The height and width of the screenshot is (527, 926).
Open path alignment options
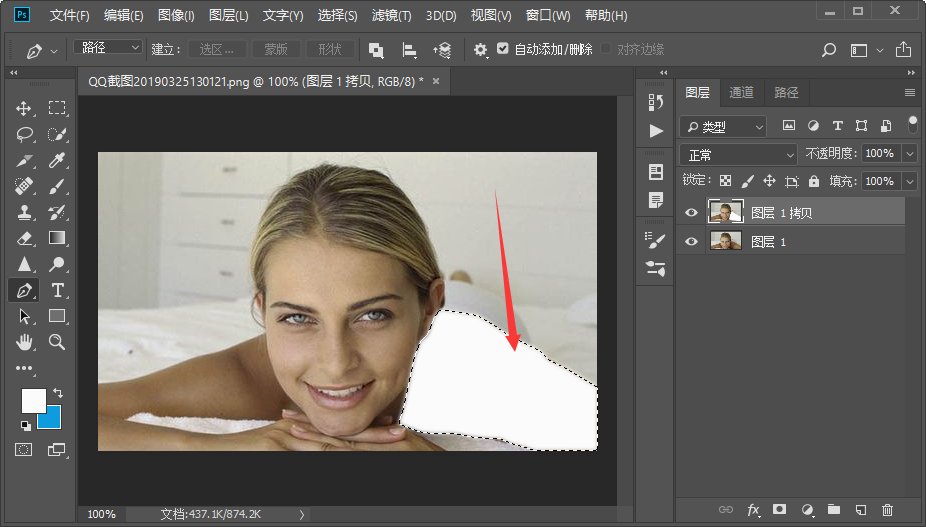409,50
